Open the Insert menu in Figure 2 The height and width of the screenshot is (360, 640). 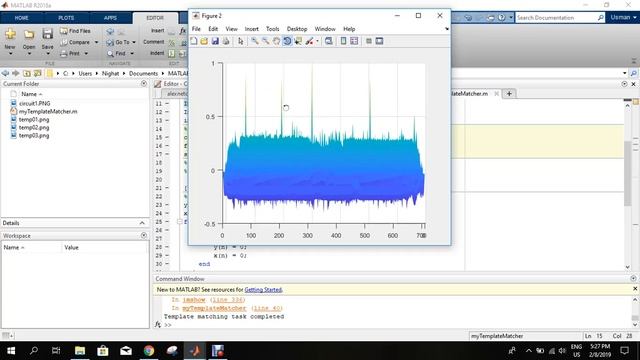point(251,29)
